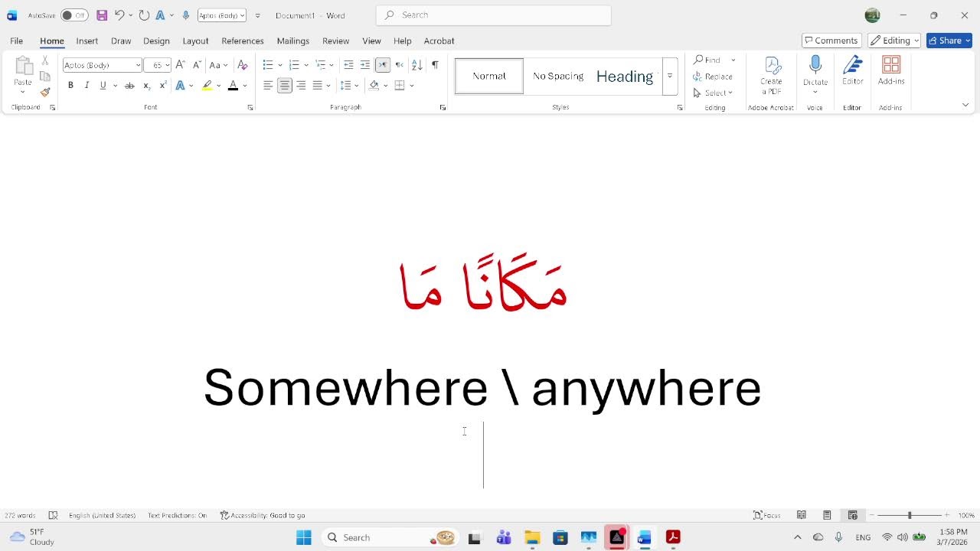Viewport: 980px width, 551px height.
Task: Apply superscript formatting
Action: (163, 86)
